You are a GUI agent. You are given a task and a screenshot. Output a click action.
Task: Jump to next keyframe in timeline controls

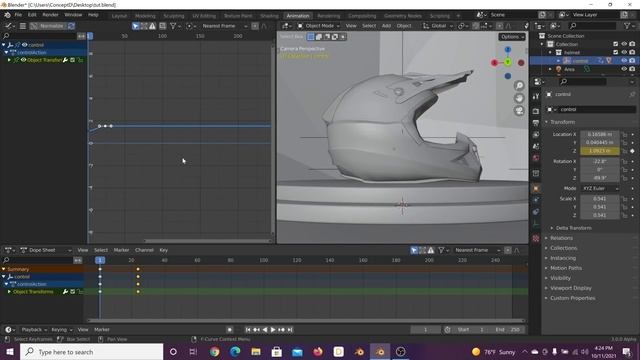pyautogui.click(x=282, y=330)
